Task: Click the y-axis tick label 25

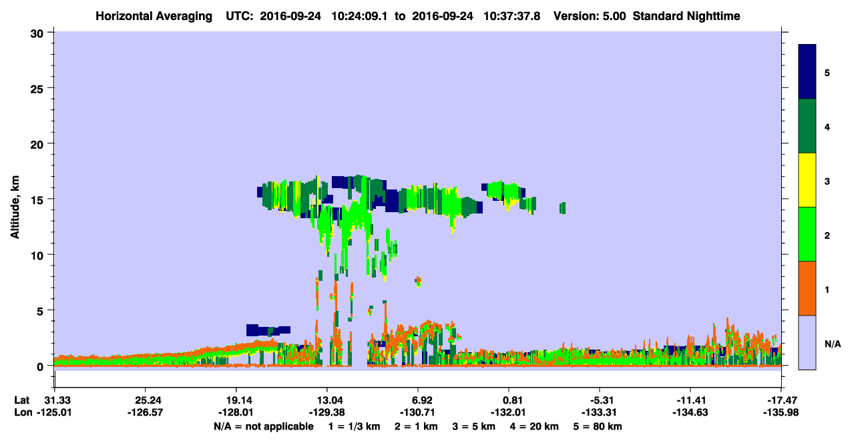Action: [x=39, y=88]
